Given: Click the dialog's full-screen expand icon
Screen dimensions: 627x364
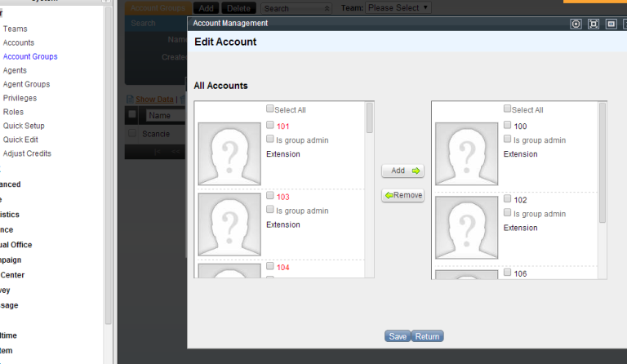Looking at the screenshot, I should pos(594,24).
